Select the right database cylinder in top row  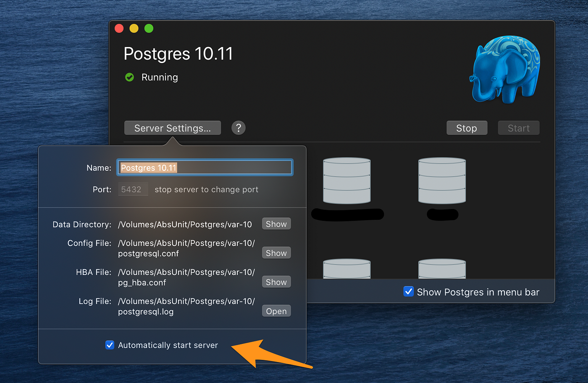[x=442, y=181]
